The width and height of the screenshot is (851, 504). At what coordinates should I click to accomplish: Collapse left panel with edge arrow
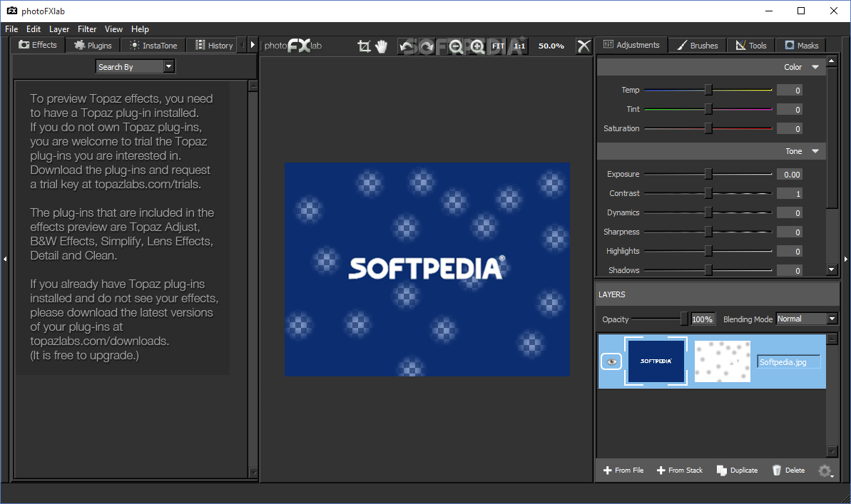pos(5,259)
